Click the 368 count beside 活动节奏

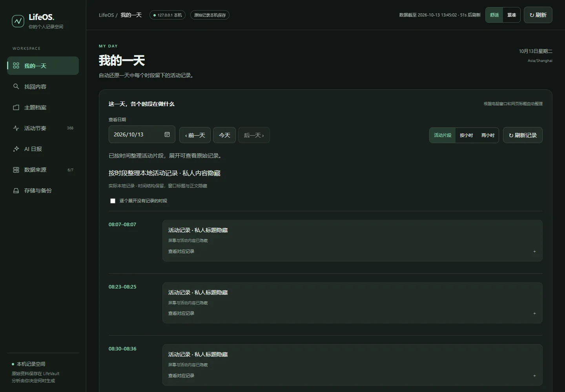70,128
